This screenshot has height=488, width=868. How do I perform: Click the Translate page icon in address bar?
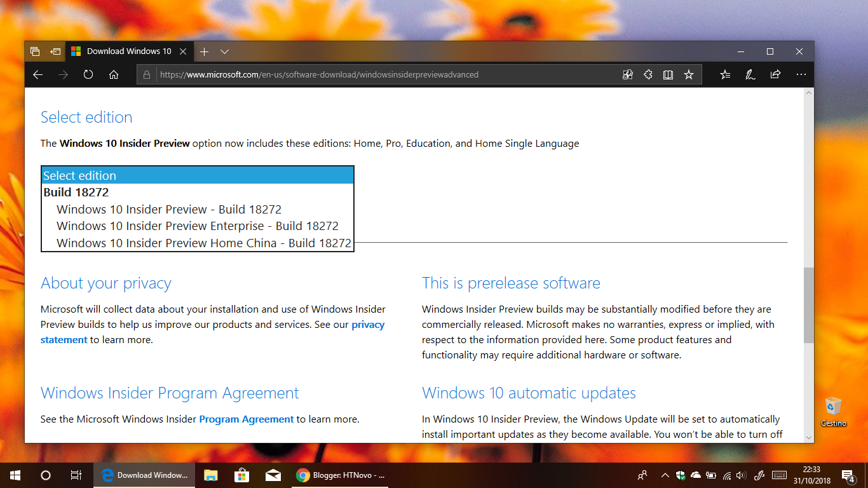tap(628, 74)
